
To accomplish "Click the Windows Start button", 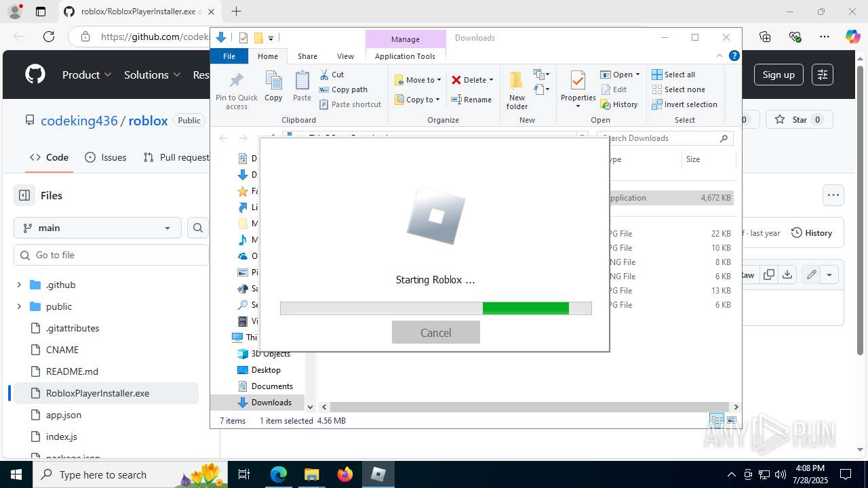I will [x=16, y=474].
